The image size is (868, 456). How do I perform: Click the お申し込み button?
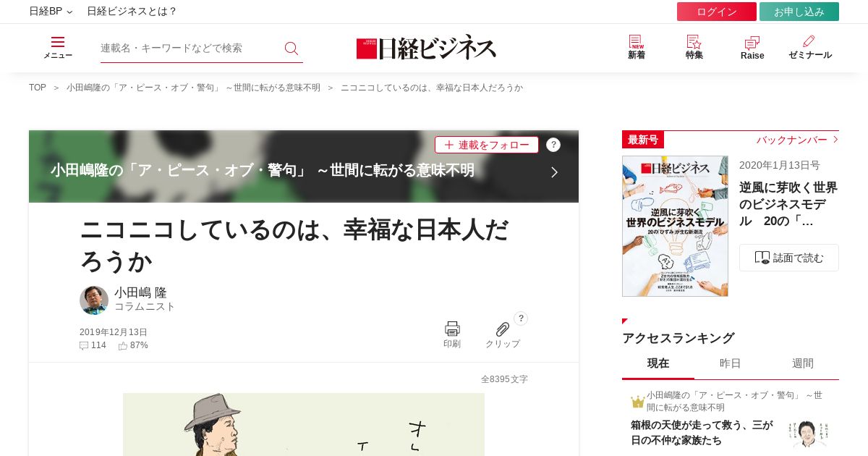click(x=799, y=12)
